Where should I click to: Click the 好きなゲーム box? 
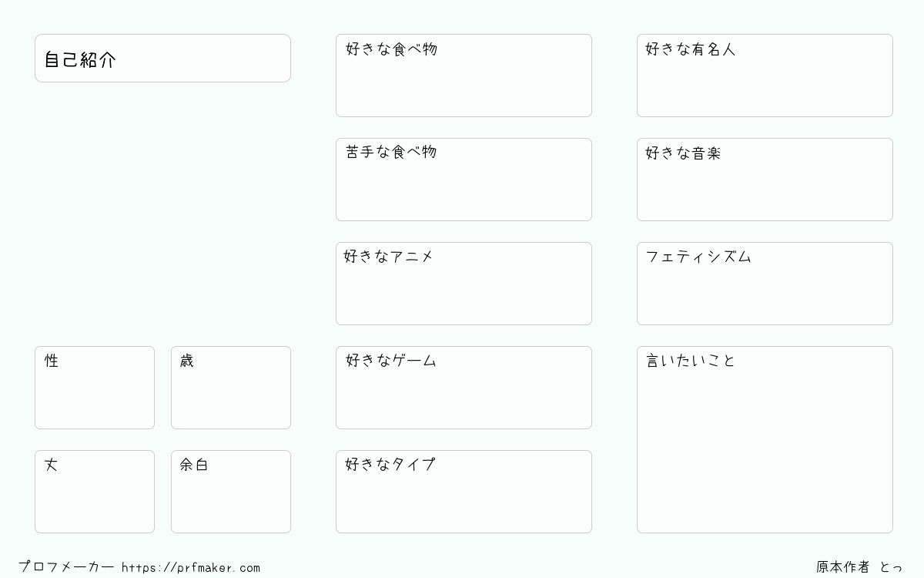click(464, 388)
